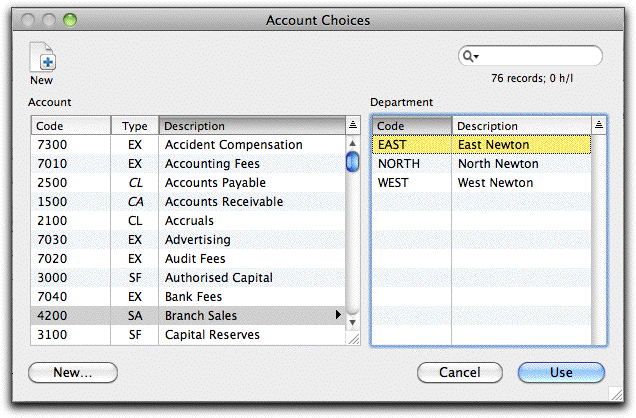The width and height of the screenshot is (636, 418).
Task: Expand the Branch Sales row arrow
Action: (338, 315)
